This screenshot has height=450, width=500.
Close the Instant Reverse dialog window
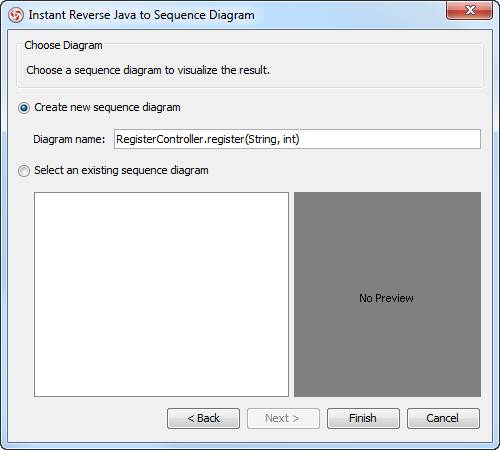pos(469,11)
